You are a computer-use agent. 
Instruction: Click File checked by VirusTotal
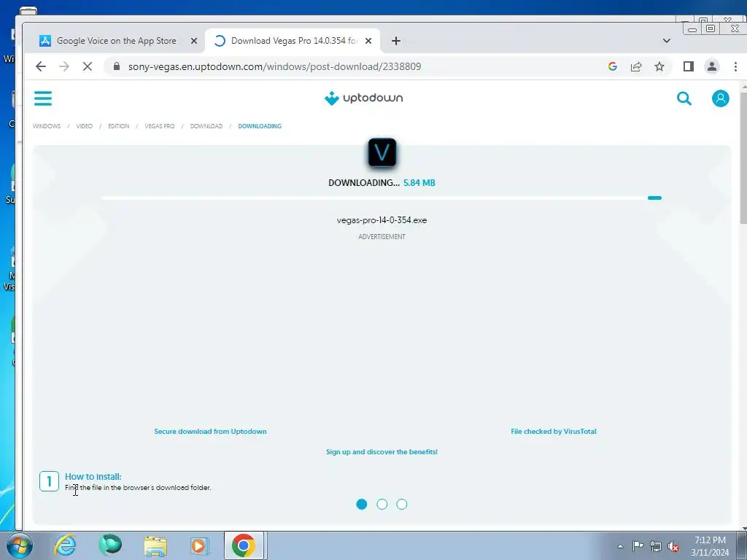click(554, 432)
